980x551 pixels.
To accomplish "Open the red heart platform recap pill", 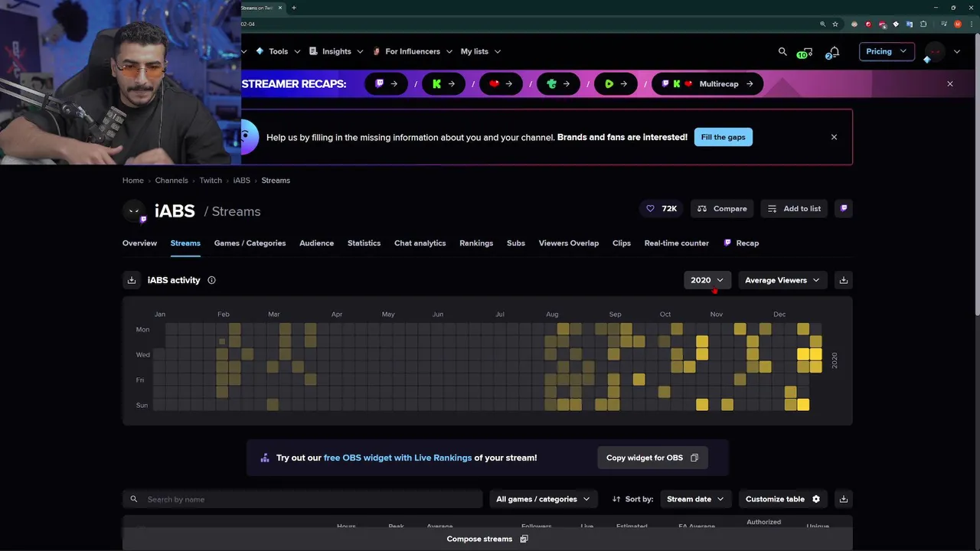I will tap(501, 84).
